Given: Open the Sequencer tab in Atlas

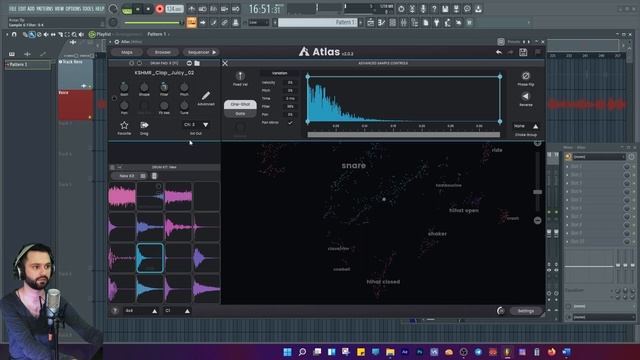Looking at the screenshot, I should coord(201,52).
